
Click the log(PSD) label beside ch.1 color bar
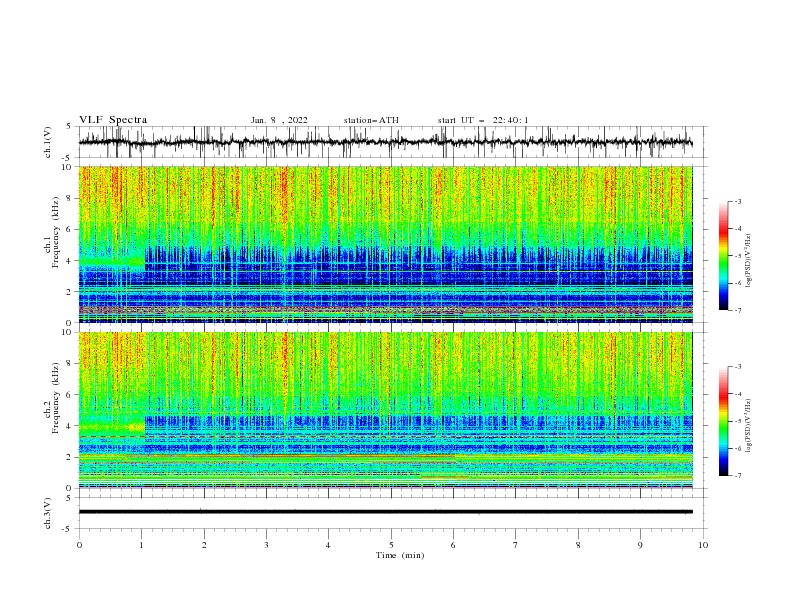[749, 261]
